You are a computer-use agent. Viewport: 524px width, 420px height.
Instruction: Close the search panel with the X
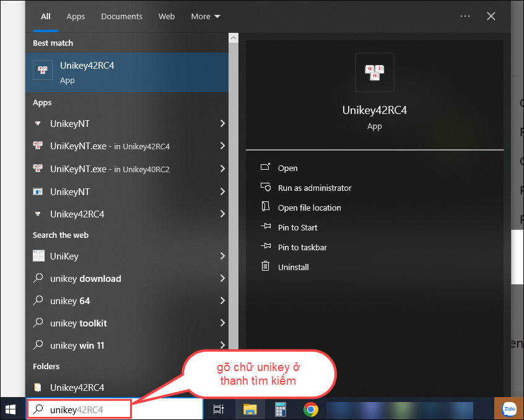click(x=491, y=16)
